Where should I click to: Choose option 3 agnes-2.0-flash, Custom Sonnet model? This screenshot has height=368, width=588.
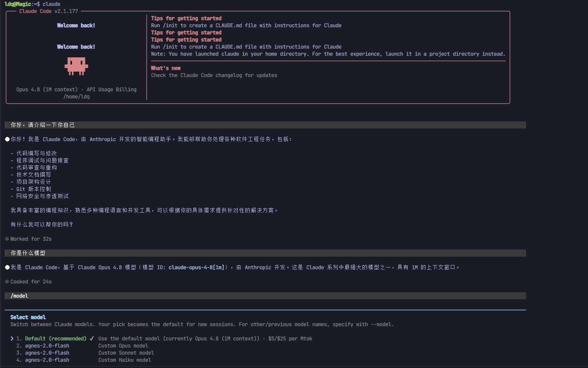(85, 353)
